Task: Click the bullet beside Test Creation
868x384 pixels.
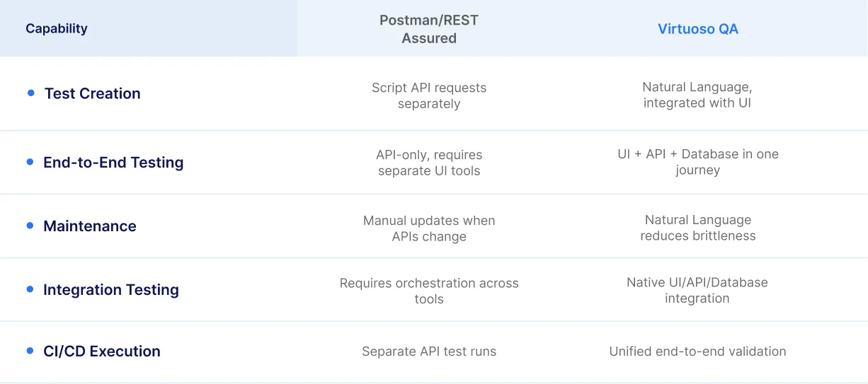Action: click(30, 93)
